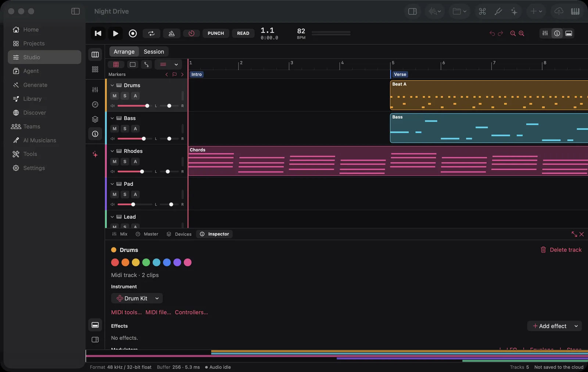Open the Drum Kit instrument dropdown

(x=137, y=298)
